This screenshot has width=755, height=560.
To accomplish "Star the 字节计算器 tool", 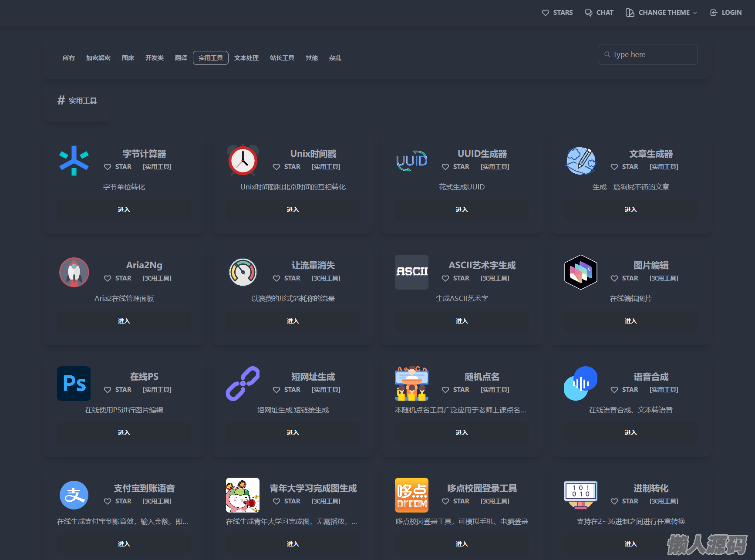I will click(x=118, y=167).
